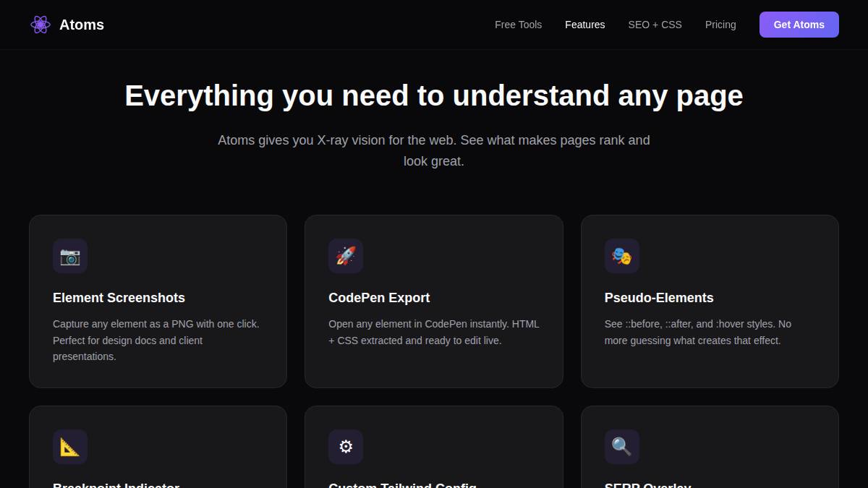Viewport: 868px width, 488px height.
Task: Click the 'Everything you need' main headline
Action: click(x=433, y=95)
